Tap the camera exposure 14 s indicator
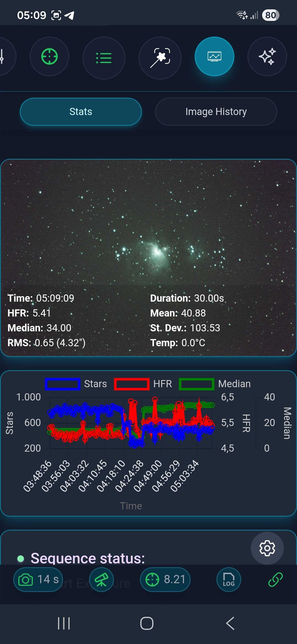Viewport: 297px width, 644px height. pos(38,580)
